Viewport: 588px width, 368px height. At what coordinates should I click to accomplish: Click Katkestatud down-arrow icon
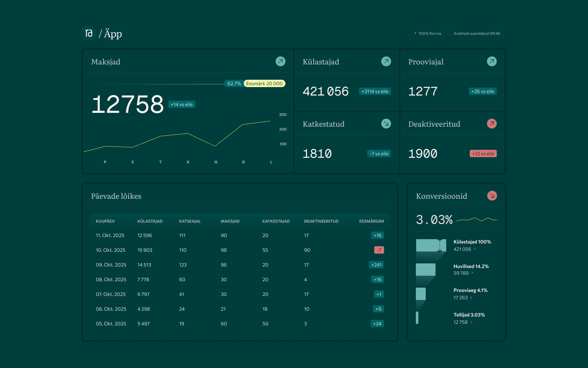tap(386, 124)
